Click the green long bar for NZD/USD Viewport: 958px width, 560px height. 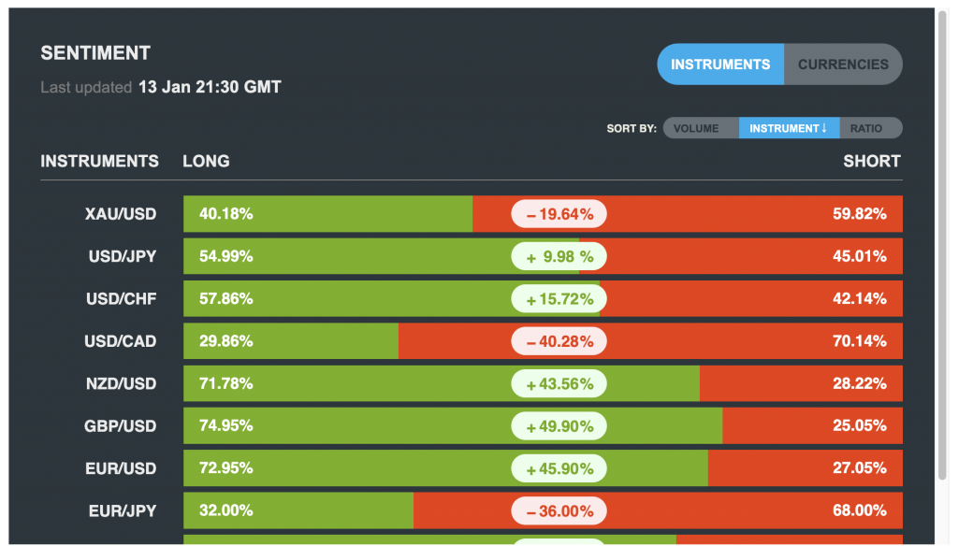[374, 383]
